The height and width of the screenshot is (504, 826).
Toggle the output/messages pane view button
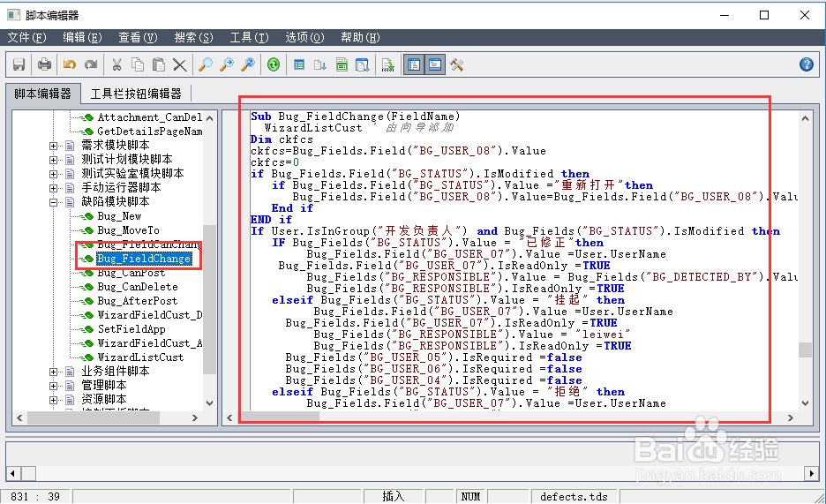435,64
